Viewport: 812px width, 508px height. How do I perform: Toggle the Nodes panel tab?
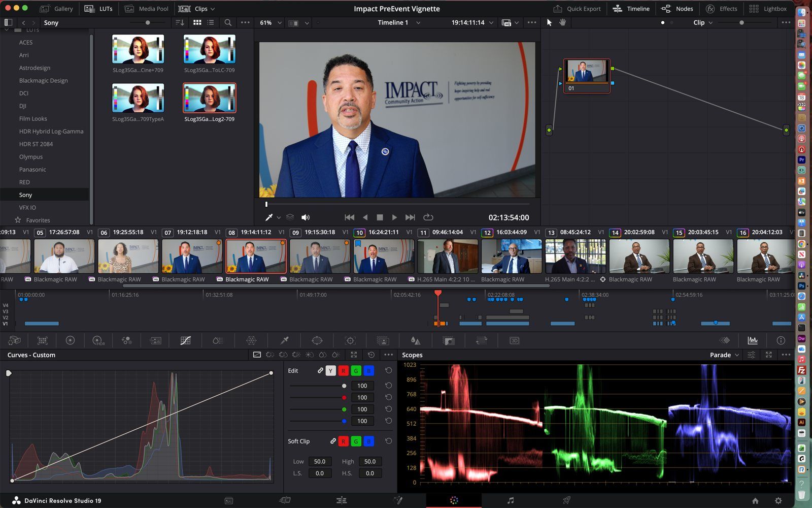tap(677, 9)
